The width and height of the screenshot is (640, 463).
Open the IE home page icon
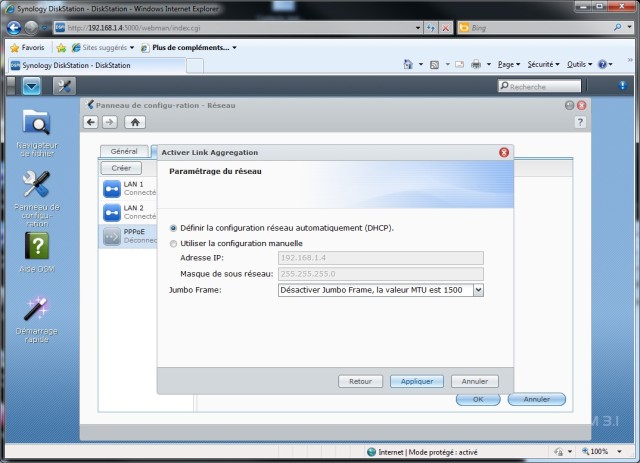408,64
